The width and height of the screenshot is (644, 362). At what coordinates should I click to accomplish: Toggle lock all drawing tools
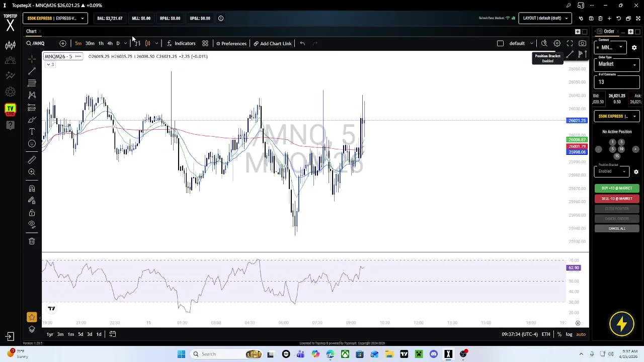coord(32,213)
